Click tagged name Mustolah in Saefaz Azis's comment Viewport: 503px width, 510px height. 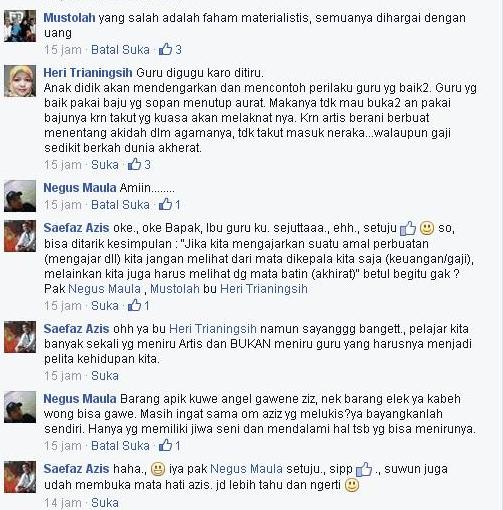pyautogui.click(x=175, y=289)
